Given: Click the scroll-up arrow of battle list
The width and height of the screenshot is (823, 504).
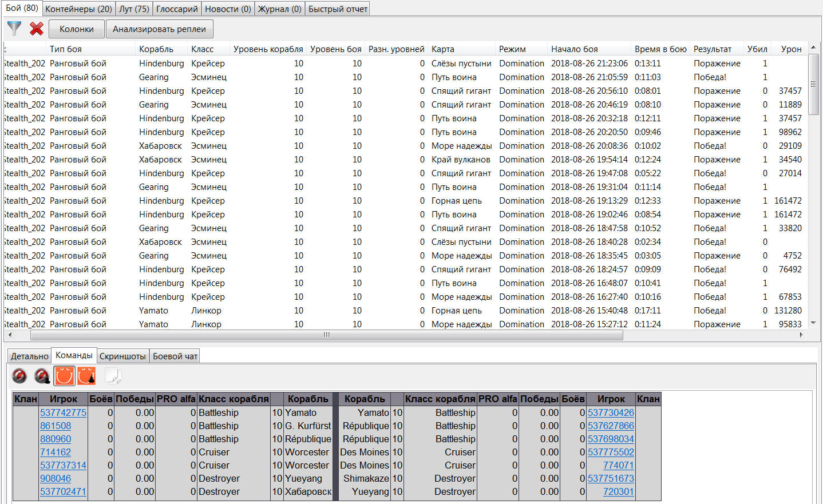Looking at the screenshot, I should [x=813, y=47].
